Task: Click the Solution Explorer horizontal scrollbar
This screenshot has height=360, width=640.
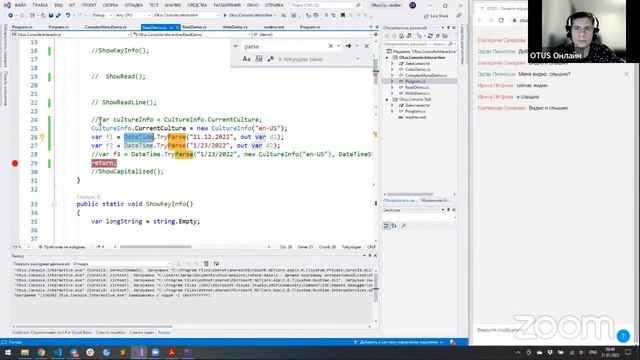Action: coord(410,194)
